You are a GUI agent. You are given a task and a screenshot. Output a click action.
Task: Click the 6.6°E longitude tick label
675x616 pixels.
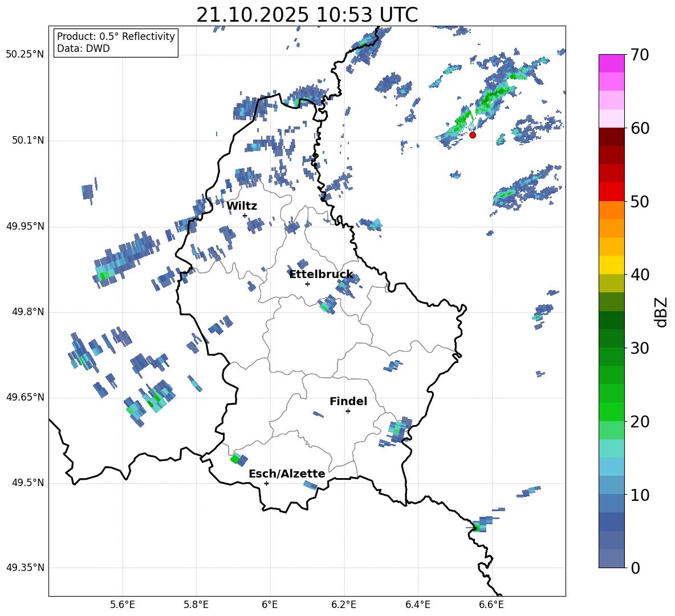point(491,604)
